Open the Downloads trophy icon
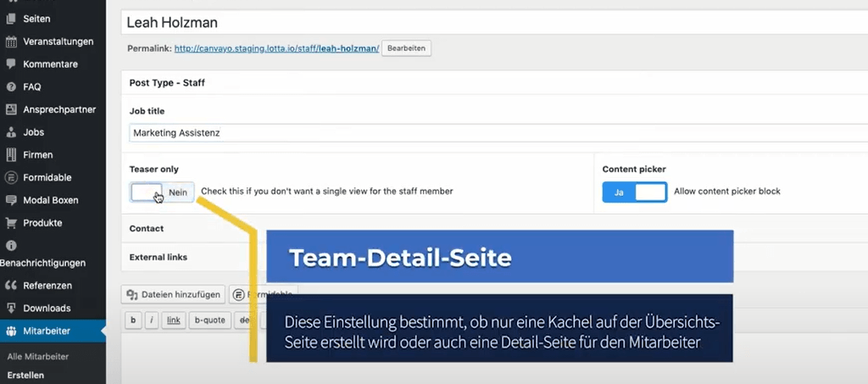The image size is (868, 384). point(11,308)
